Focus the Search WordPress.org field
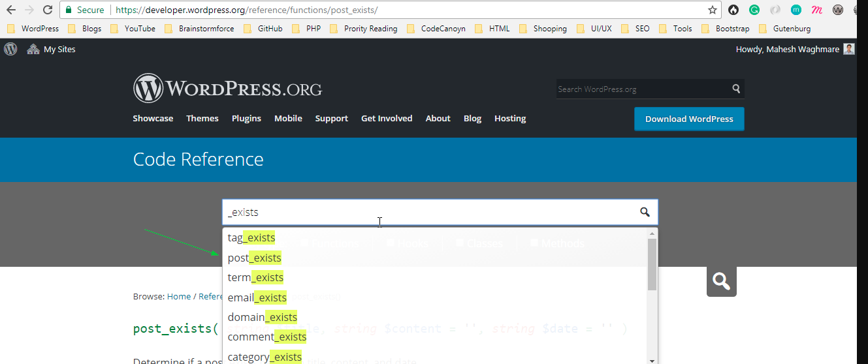 [643, 89]
